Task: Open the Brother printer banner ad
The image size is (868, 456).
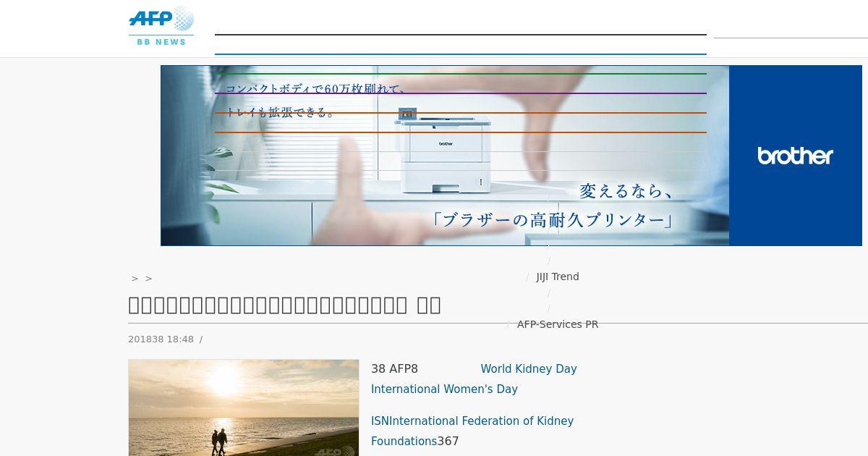Action: (511, 156)
